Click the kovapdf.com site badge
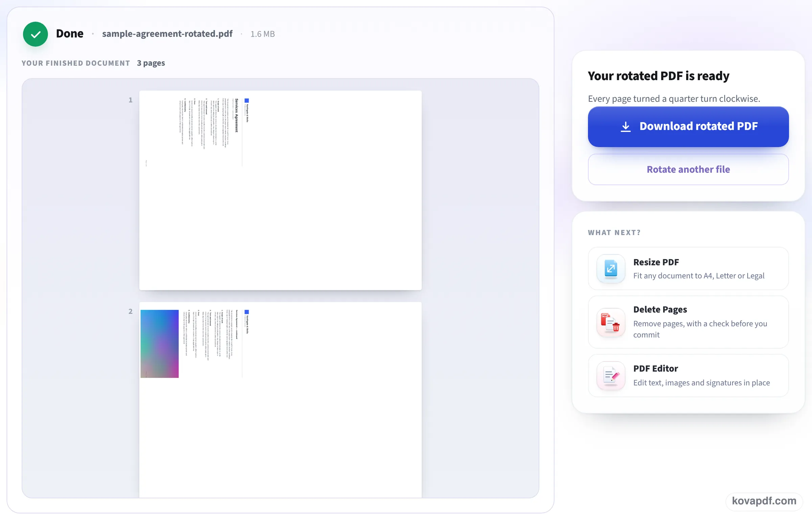Viewport: 812px width, 520px height. [x=764, y=501]
